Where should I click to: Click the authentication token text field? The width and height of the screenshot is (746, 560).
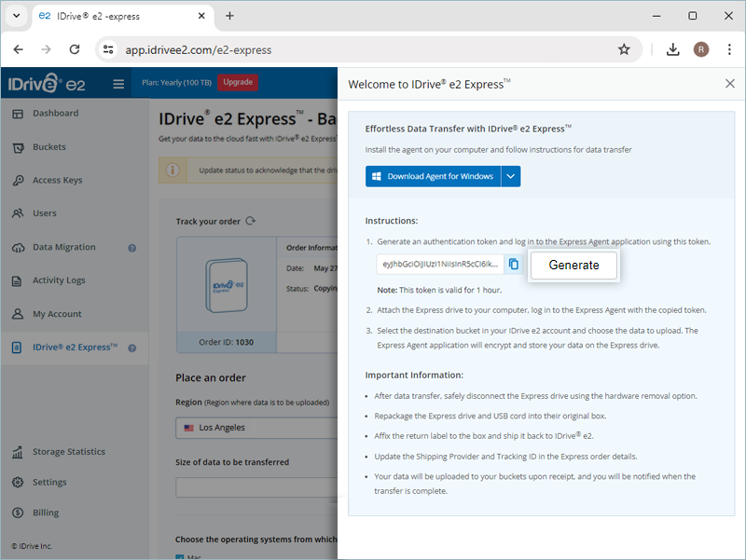(x=440, y=264)
